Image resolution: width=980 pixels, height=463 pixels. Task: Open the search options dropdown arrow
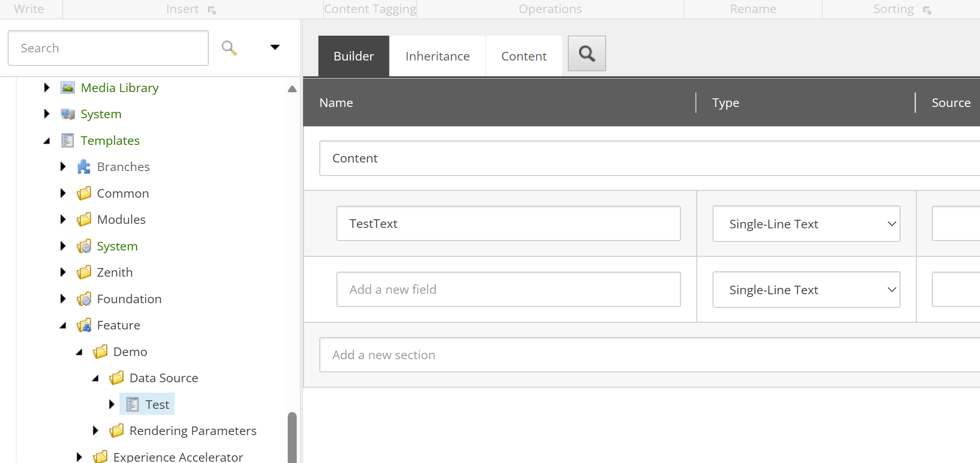click(x=275, y=47)
